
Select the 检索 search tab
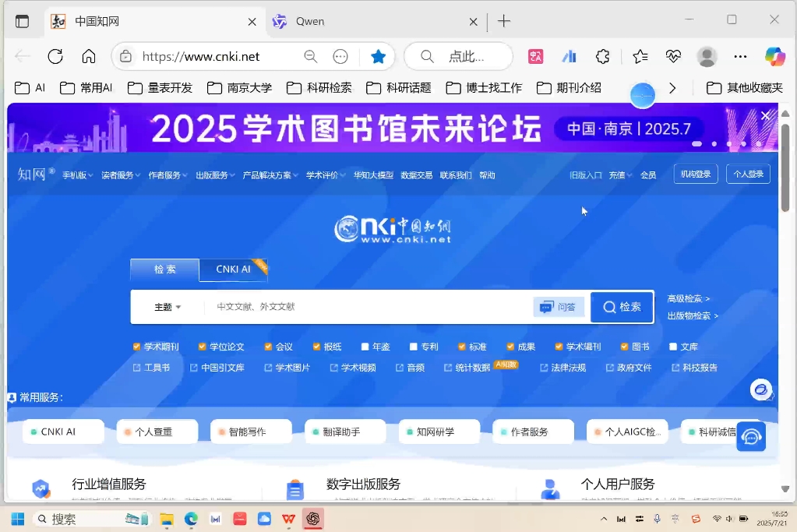(164, 270)
